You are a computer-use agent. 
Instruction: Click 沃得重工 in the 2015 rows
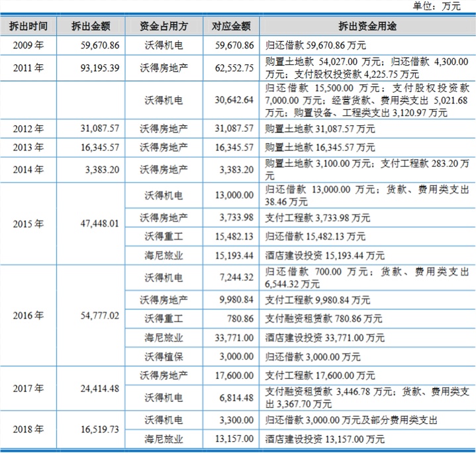[164, 236]
